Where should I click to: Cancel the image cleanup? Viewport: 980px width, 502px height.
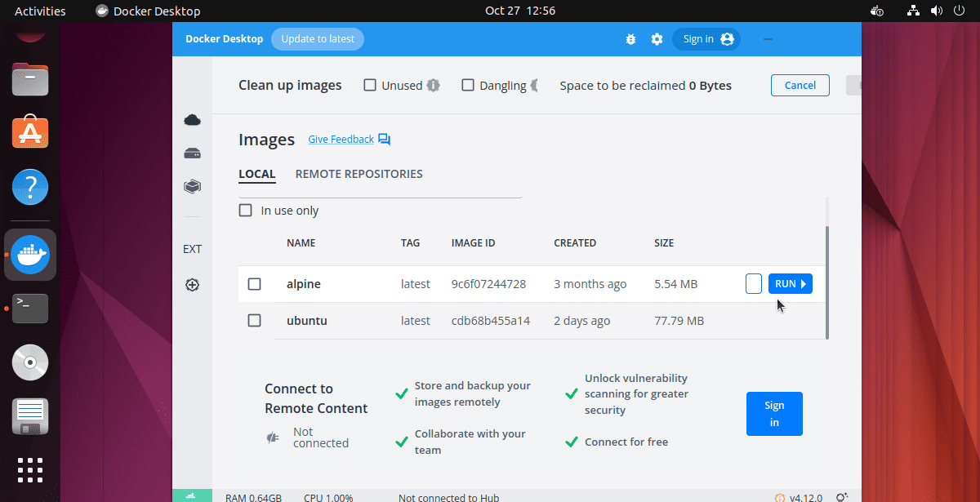[800, 85]
